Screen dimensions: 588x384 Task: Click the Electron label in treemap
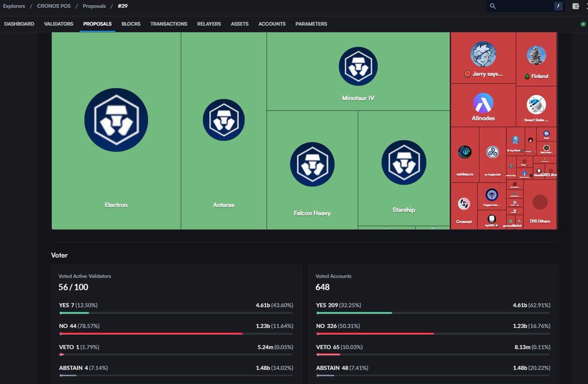116,205
